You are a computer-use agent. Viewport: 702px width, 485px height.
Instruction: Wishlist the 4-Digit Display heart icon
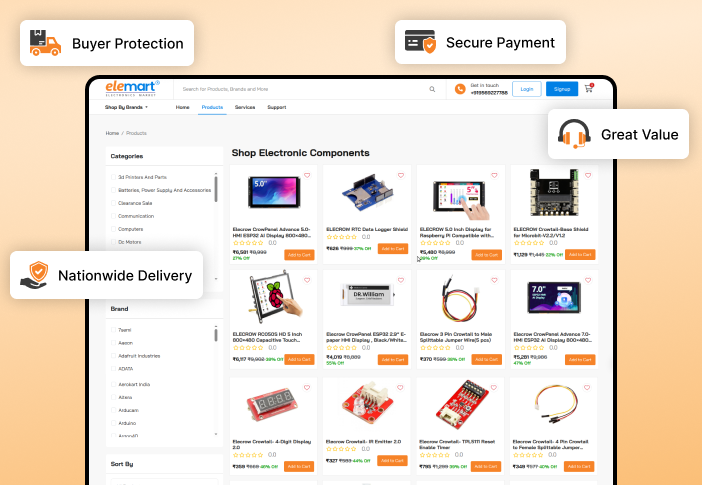tap(307, 387)
